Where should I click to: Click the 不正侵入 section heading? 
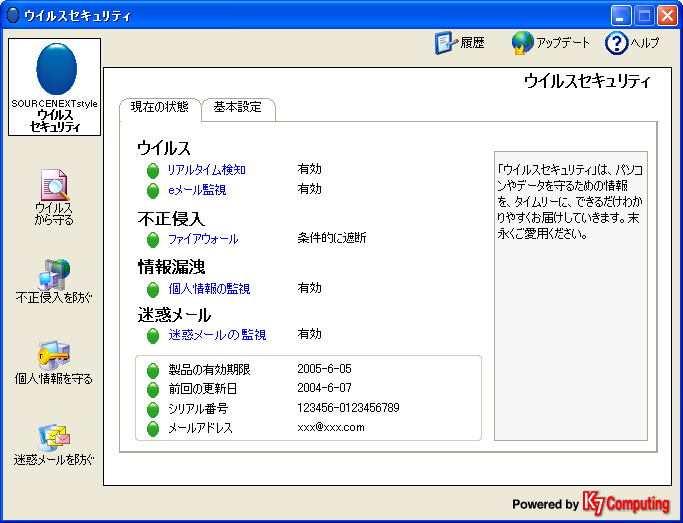click(x=171, y=219)
